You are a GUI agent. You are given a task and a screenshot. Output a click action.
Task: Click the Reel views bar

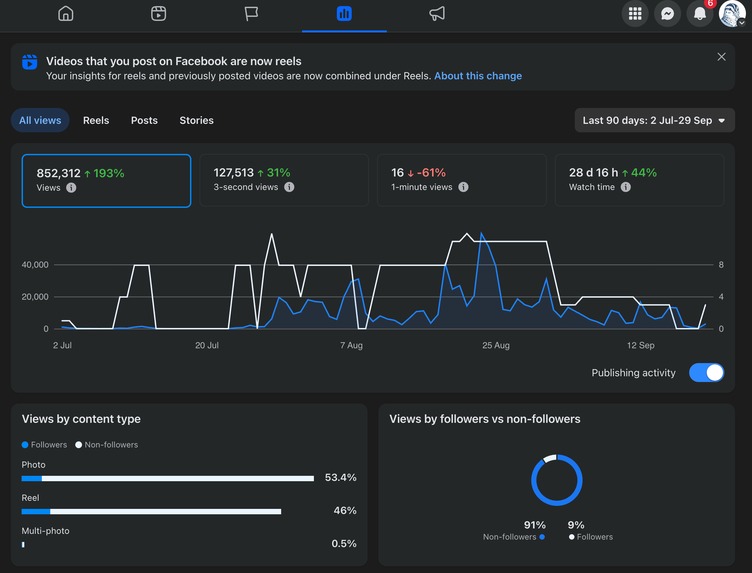152,512
